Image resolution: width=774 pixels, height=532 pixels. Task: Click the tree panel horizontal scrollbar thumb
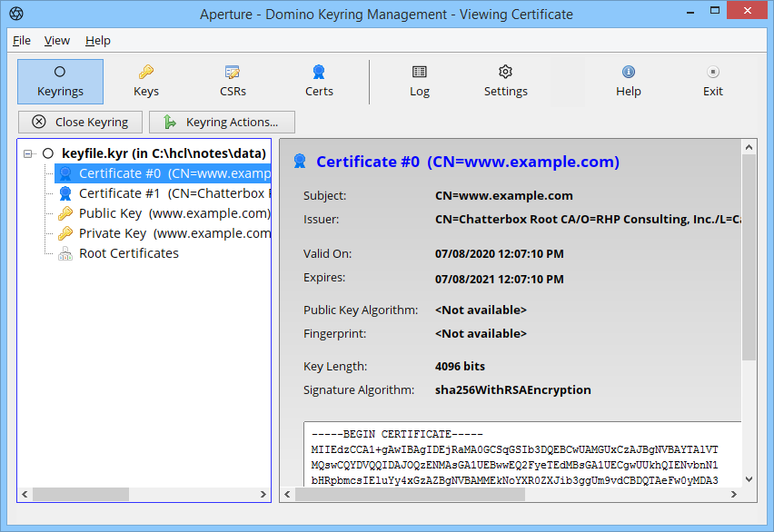[81, 494]
